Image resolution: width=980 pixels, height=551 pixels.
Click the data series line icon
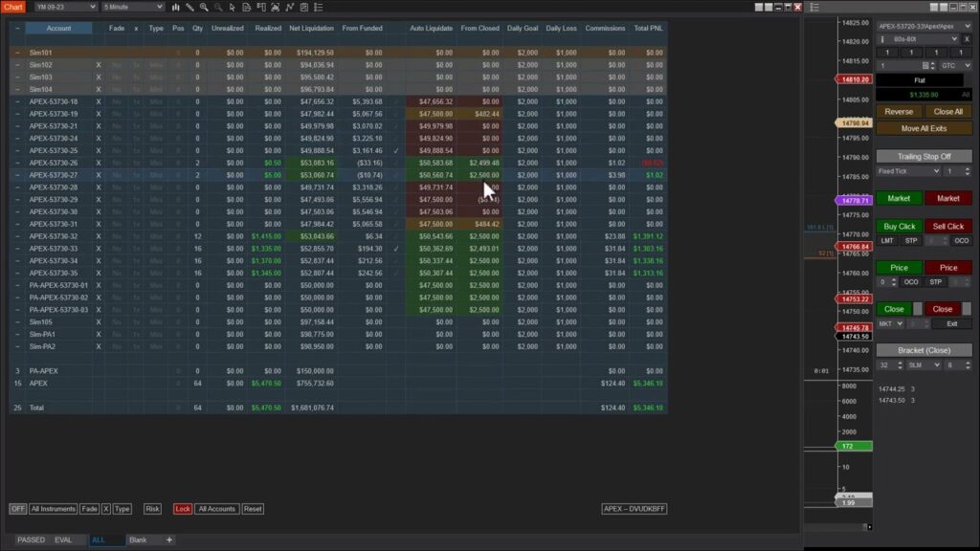[288, 8]
